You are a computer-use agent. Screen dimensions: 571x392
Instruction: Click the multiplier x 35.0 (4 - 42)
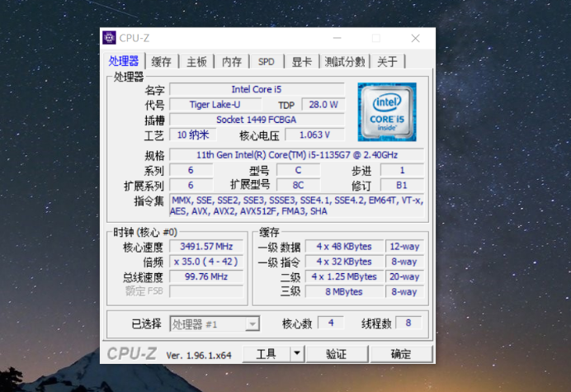click(x=206, y=262)
